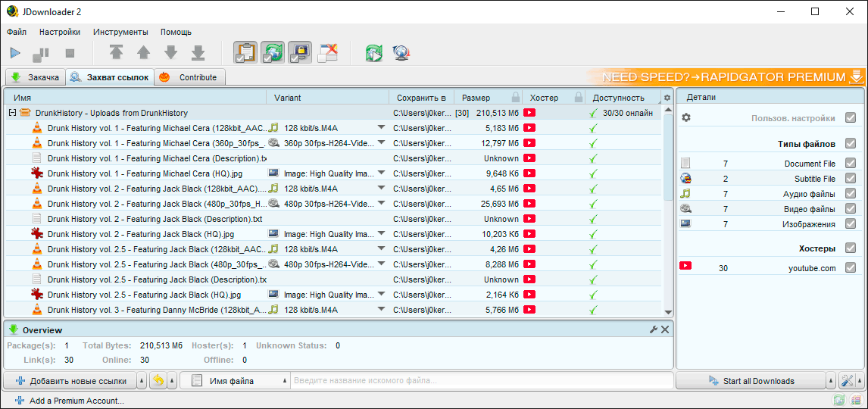The width and height of the screenshot is (868, 409).
Task: Click Аудио файлы music note icon
Action: click(685, 194)
